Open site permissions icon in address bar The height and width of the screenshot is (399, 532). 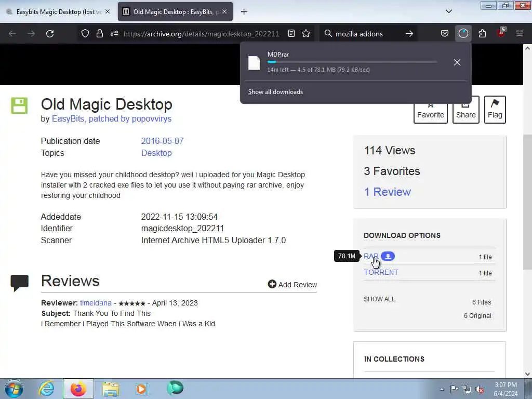pyautogui.click(x=114, y=33)
